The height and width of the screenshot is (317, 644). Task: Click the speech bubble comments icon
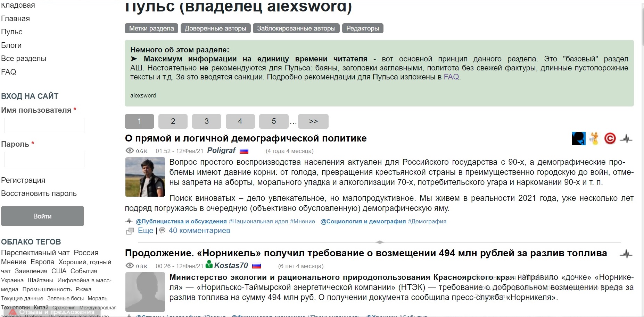pyautogui.click(x=162, y=231)
